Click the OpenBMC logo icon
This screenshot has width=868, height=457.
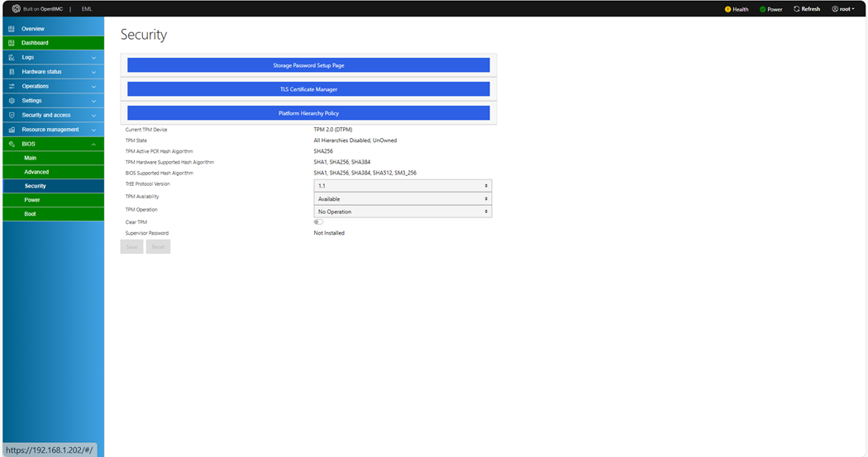pos(16,9)
